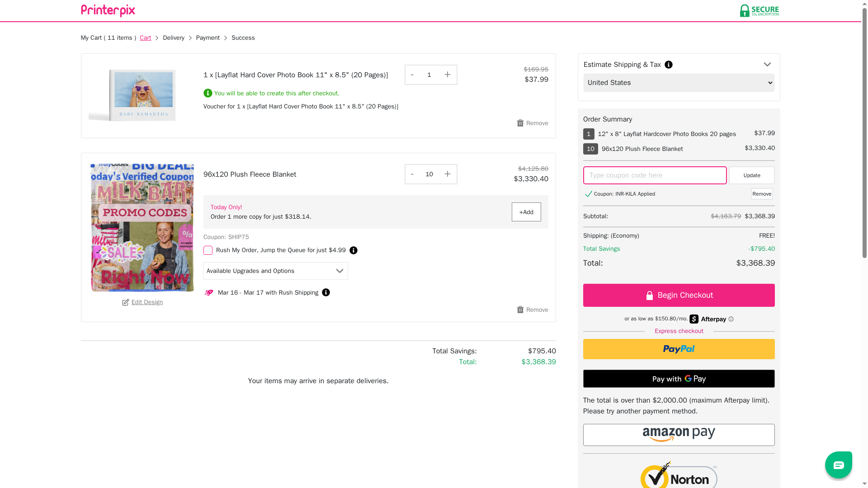Enable the Rush My Order checkbox
868x488 pixels.
click(208, 250)
